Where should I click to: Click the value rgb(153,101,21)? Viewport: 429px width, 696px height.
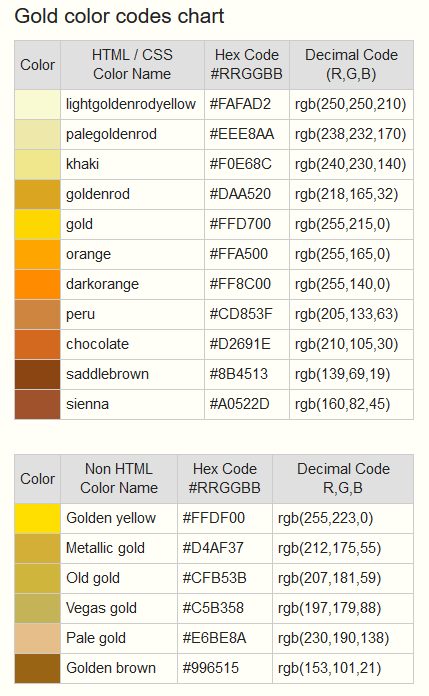tap(330, 668)
